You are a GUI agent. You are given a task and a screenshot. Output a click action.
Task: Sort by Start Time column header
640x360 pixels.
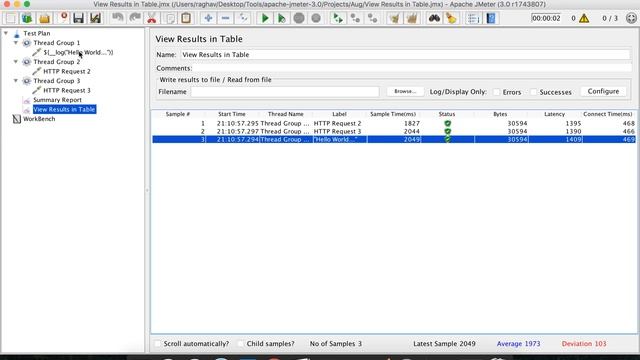tap(232, 114)
